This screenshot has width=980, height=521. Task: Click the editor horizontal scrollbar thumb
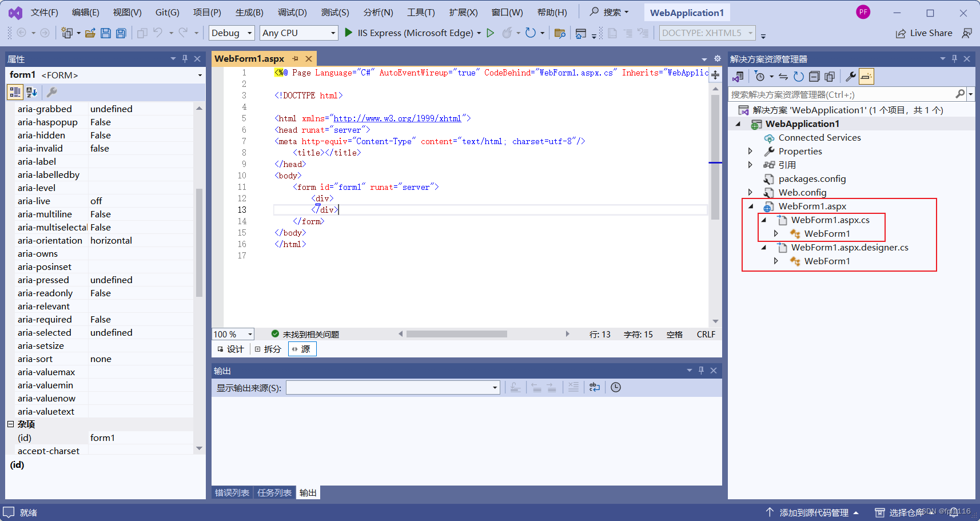click(x=457, y=334)
